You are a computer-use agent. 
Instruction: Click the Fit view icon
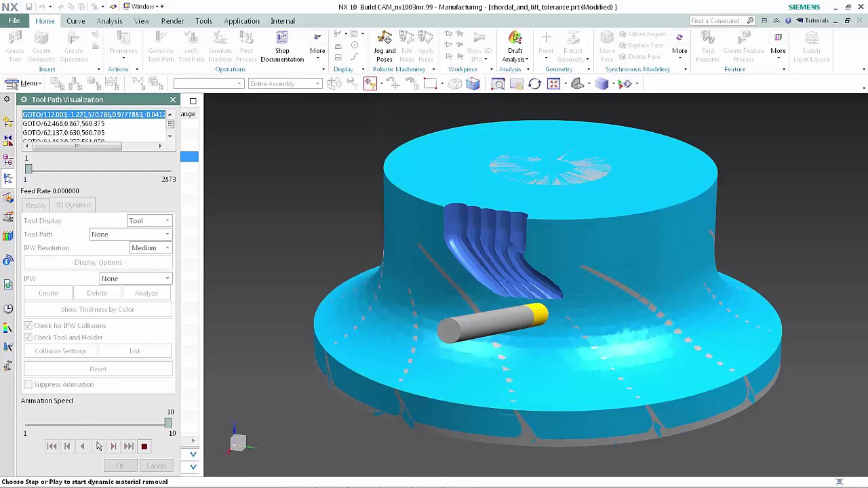tap(553, 84)
